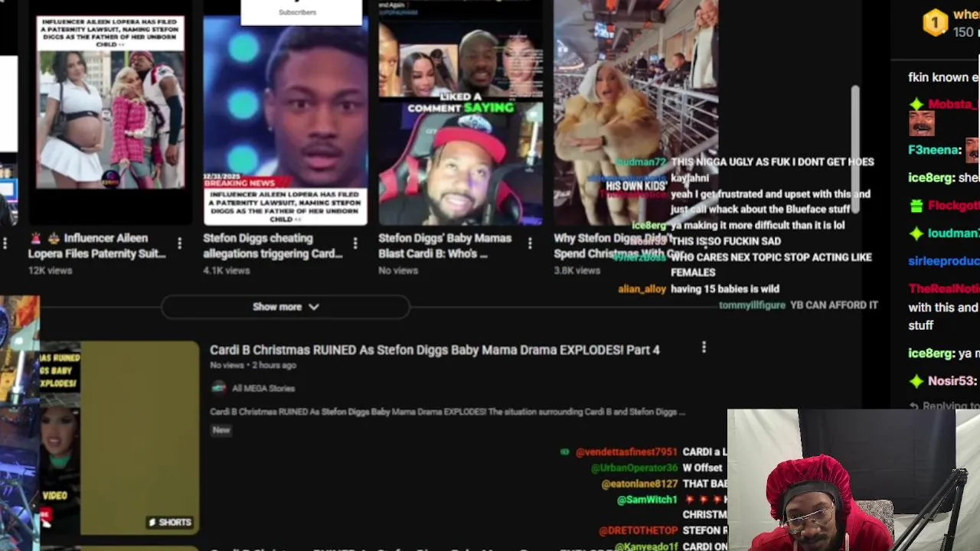This screenshot has width=980, height=551.
Task: Click 'No views • 2 hours ago' text
Action: pyautogui.click(x=253, y=365)
